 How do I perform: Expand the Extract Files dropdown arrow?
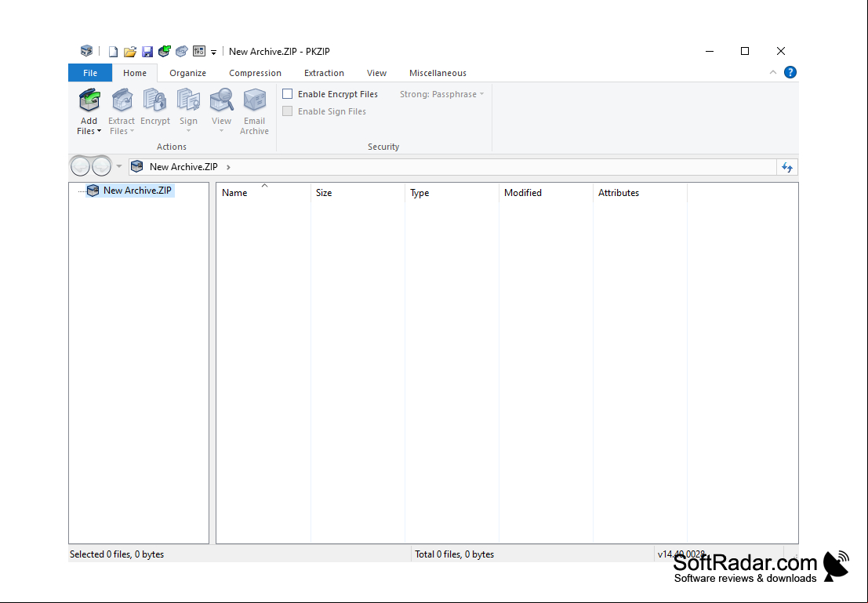(x=132, y=131)
